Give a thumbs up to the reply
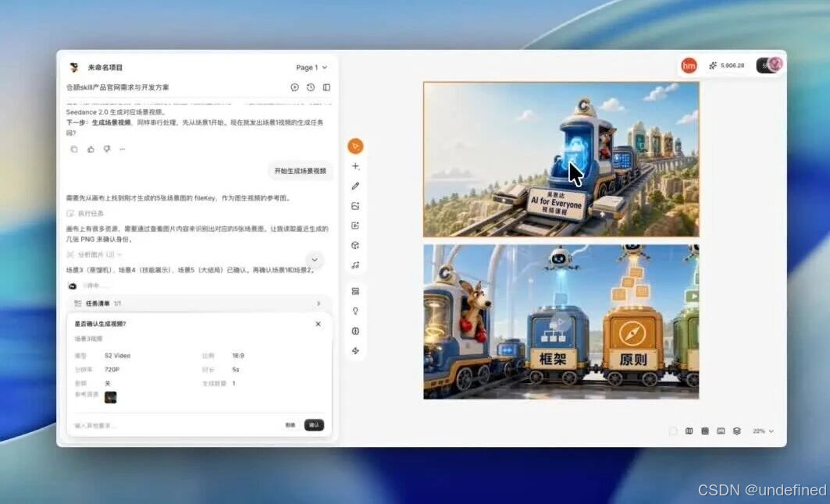The height and width of the screenshot is (504, 830). [91, 149]
